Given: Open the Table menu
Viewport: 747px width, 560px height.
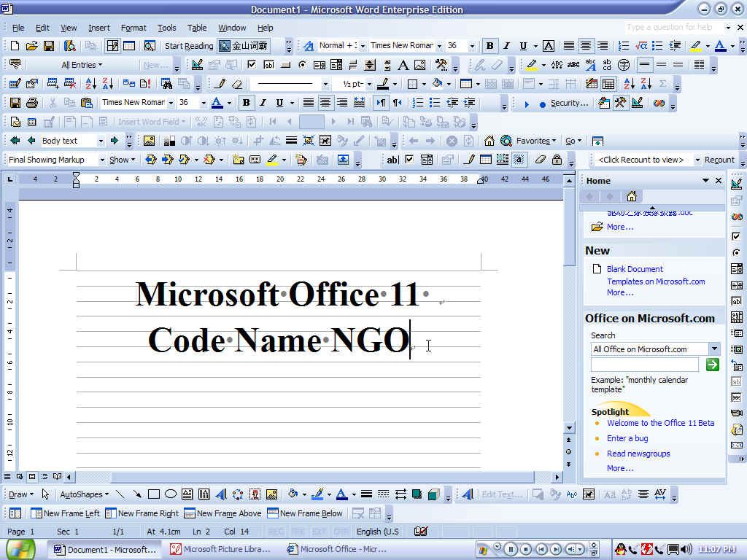Looking at the screenshot, I should coord(197,28).
